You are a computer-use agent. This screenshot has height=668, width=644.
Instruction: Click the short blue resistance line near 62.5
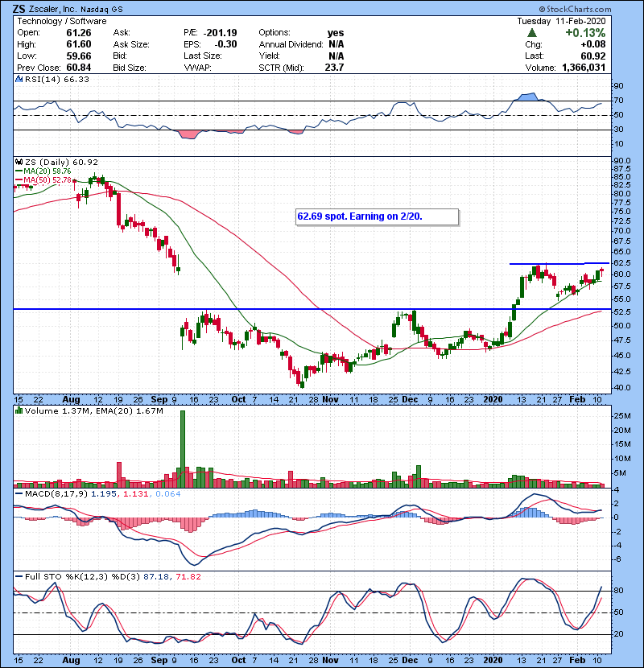pyautogui.click(x=559, y=264)
